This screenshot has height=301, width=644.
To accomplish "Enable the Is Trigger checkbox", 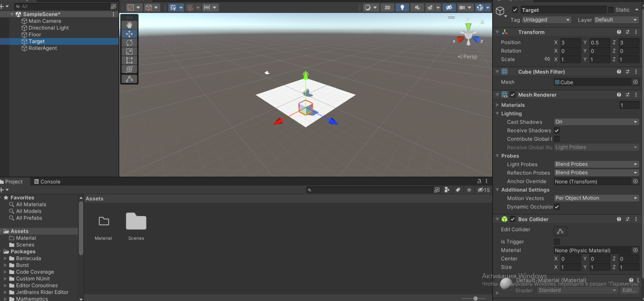I will (x=557, y=242).
